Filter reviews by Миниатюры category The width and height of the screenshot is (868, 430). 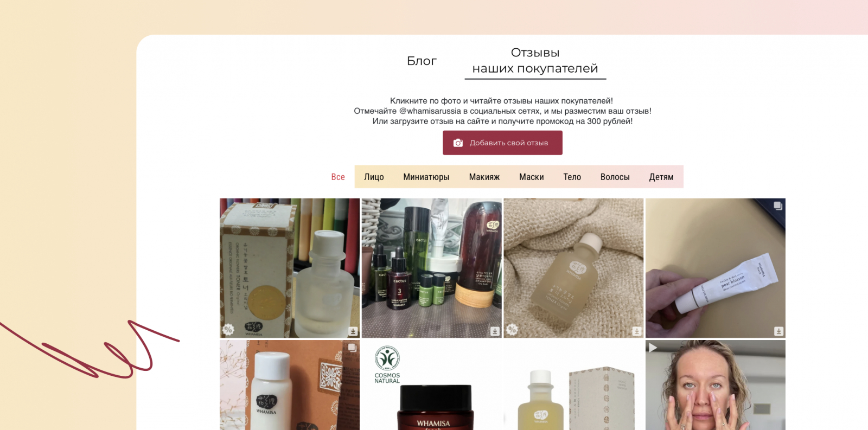pyautogui.click(x=426, y=177)
